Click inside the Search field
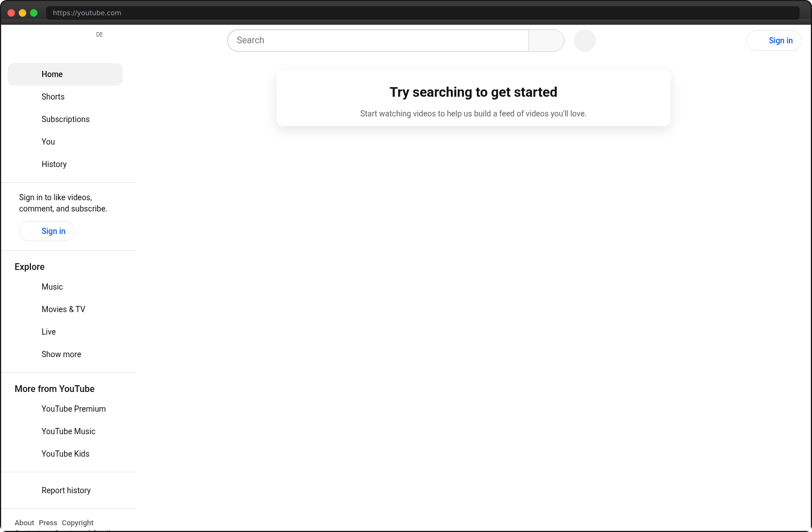The height and width of the screenshot is (532, 812). [377, 40]
